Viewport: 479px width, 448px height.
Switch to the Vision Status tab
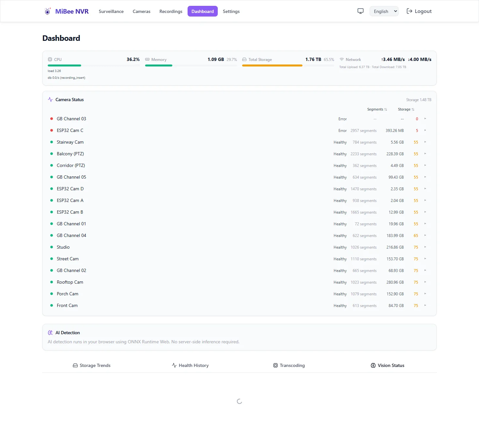[x=387, y=365]
